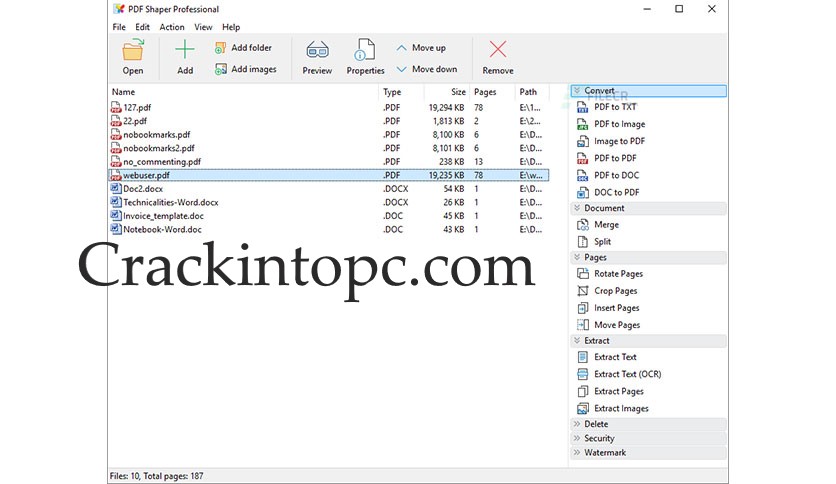Open the Edit menu

(x=142, y=27)
